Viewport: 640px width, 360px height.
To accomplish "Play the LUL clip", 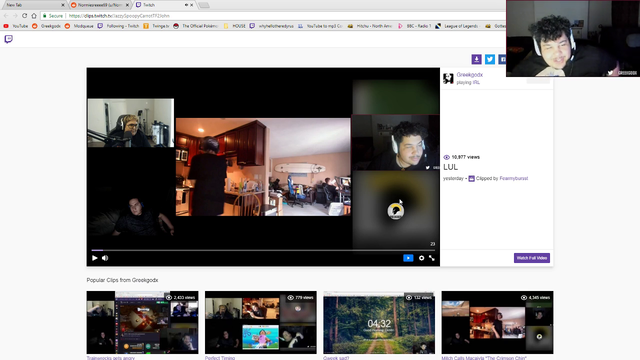I will pos(95,258).
